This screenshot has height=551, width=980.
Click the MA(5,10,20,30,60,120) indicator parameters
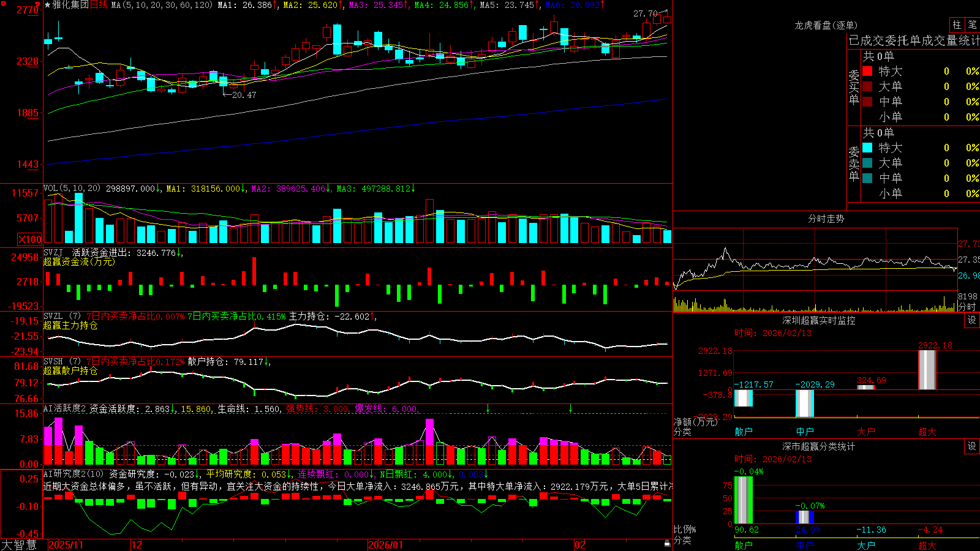pyautogui.click(x=162, y=5)
